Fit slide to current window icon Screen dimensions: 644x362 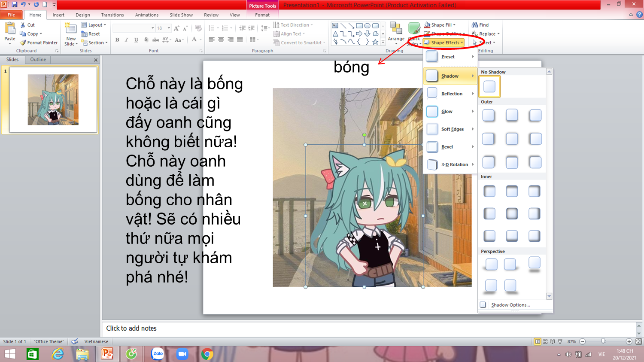638,341
